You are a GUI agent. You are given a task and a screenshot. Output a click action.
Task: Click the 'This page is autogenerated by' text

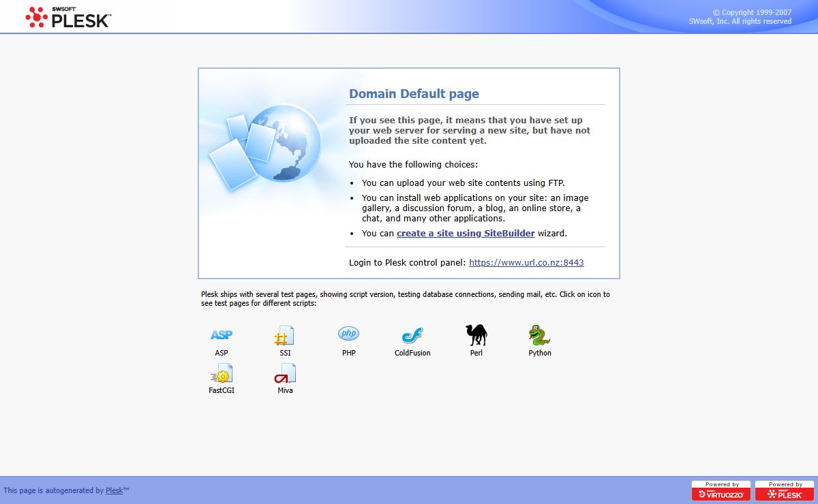click(54, 490)
